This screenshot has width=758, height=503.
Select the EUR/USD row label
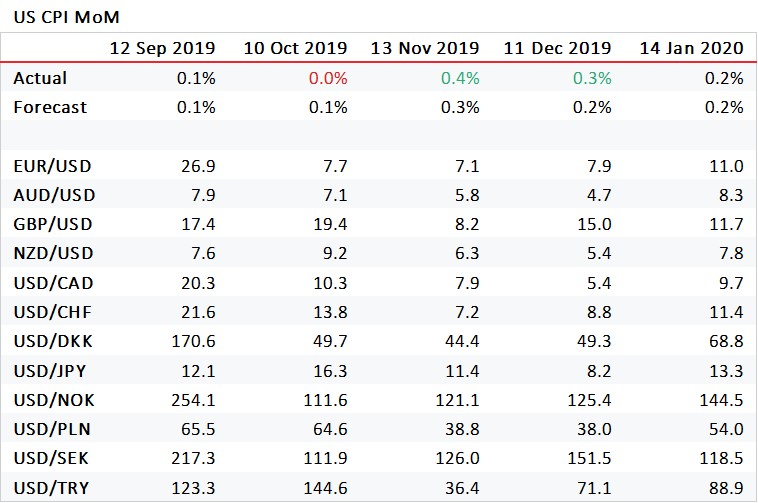point(52,166)
